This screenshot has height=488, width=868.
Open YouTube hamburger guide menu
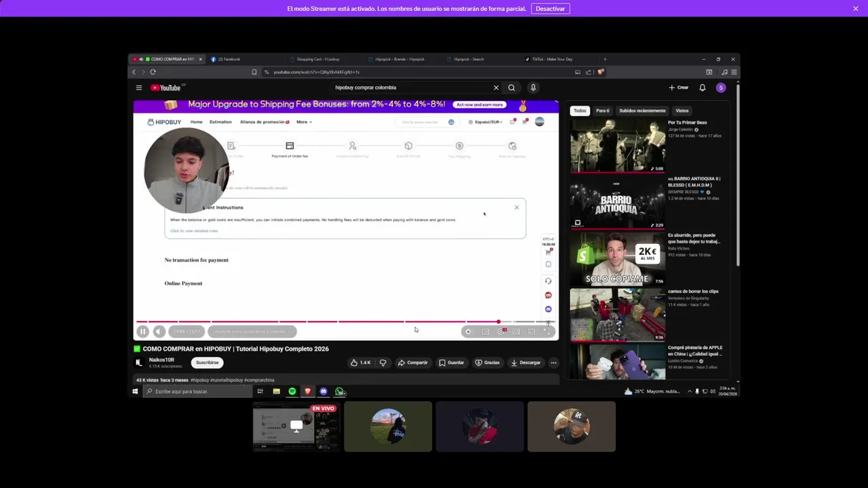pyautogui.click(x=138, y=87)
